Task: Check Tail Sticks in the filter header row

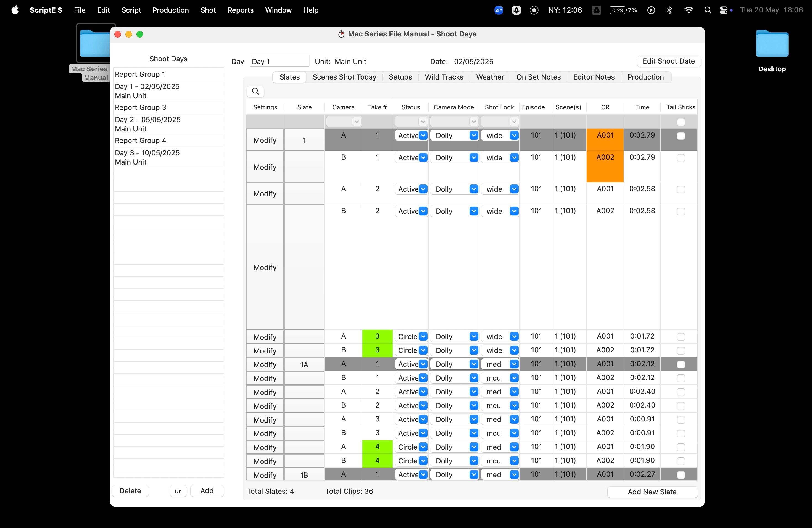Action: (x=681, y=122)
